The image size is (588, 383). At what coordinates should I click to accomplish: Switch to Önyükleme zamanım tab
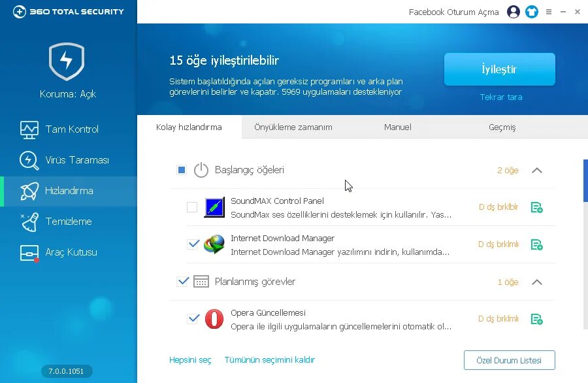point(293,127)
